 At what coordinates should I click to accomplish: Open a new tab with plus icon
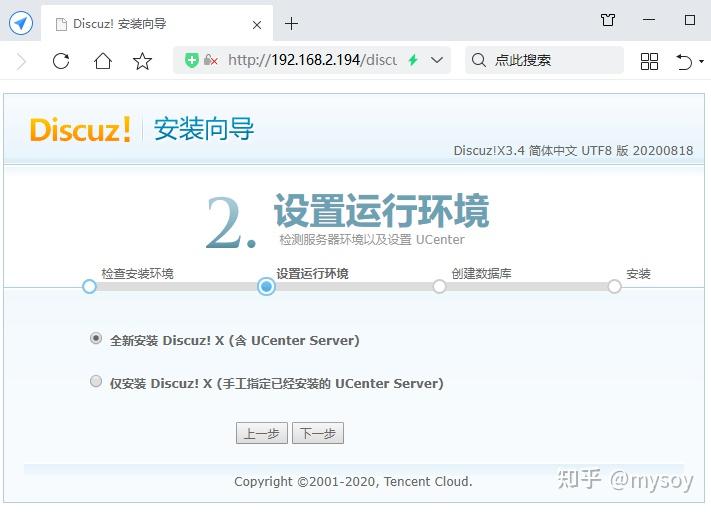point(291,24)
